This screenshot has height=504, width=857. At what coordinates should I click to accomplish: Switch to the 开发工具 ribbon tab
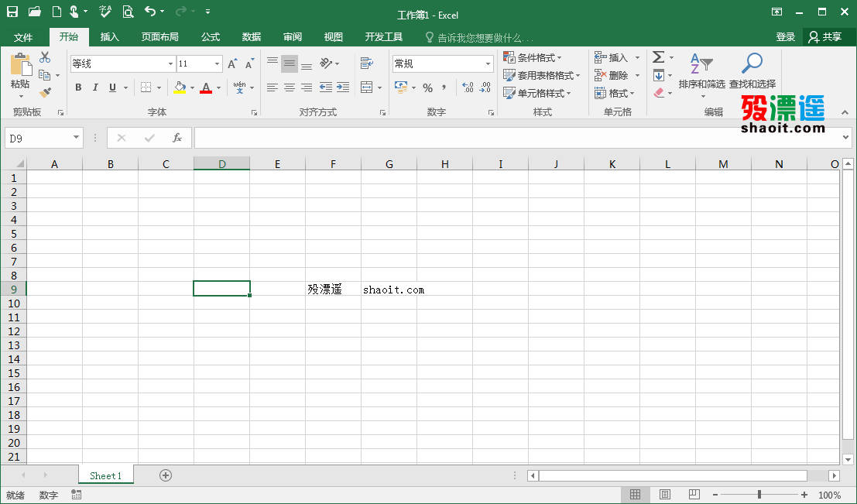pos(384,37)
